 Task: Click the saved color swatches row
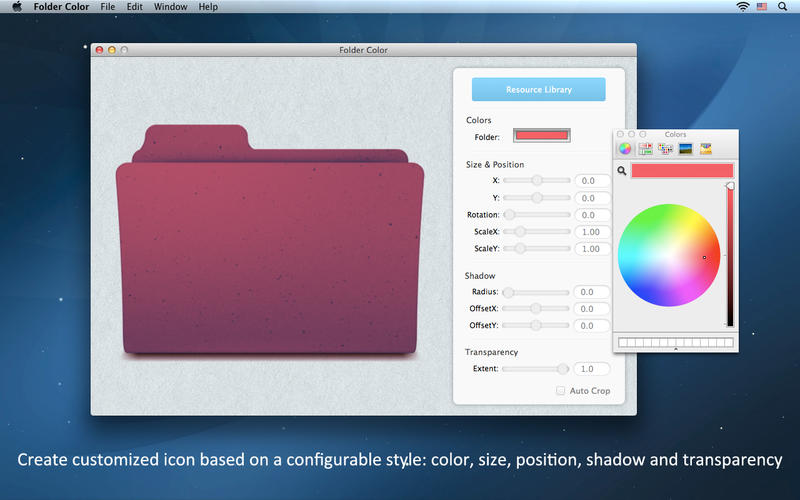pos(676,342)
